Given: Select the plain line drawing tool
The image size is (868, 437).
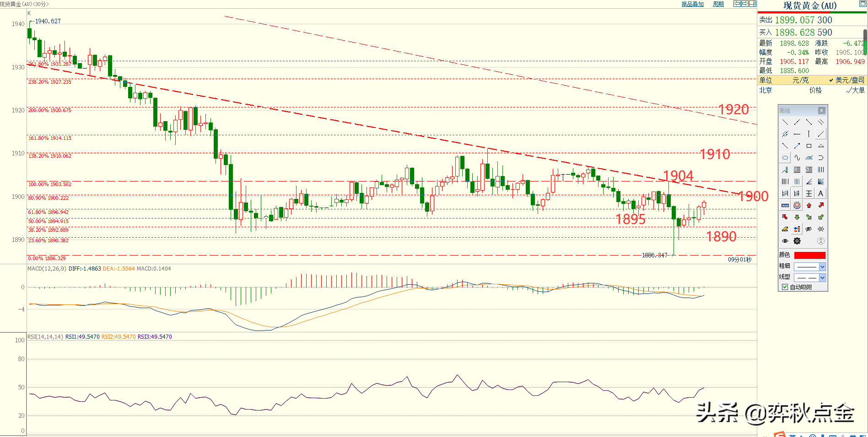Looking at the screenshot, I should pyautogui.click(x=785, y=122).
